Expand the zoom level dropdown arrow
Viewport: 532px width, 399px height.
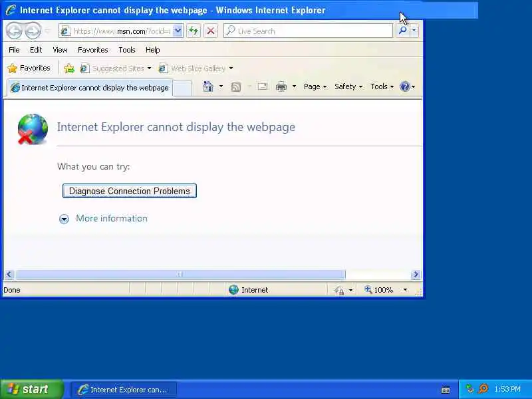point(405,290)
